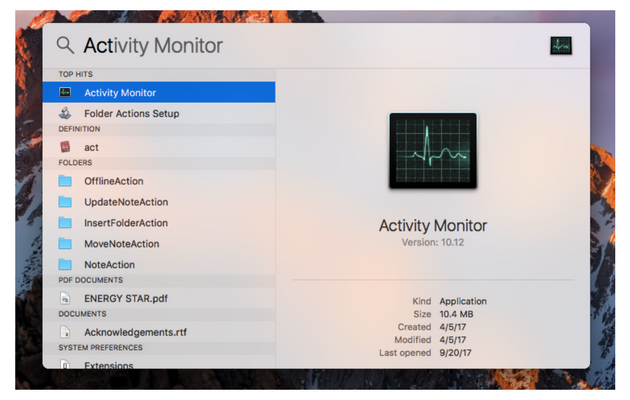The width and height of the screenshot is (630, 400).
Task: Click the UpdateNoteAction folder icon
Action: tap(65, 202)
